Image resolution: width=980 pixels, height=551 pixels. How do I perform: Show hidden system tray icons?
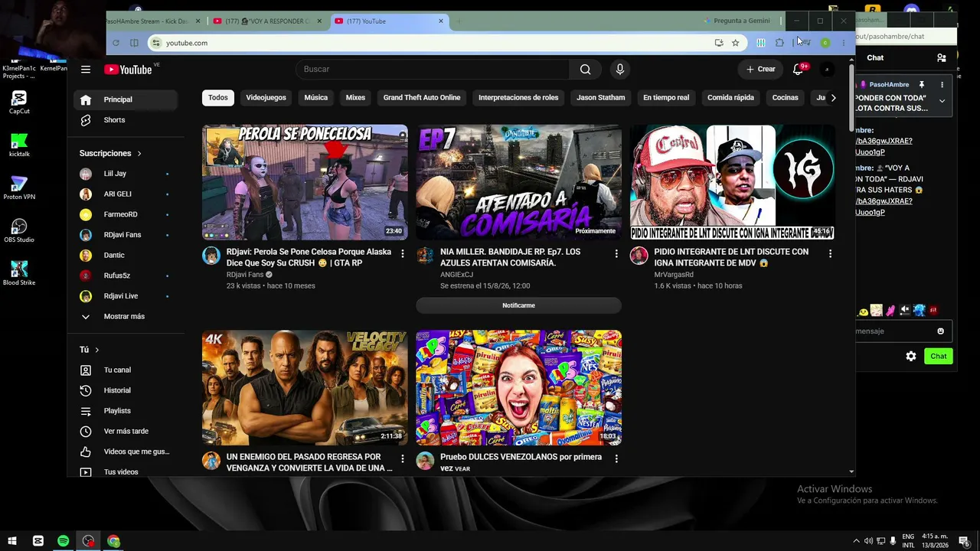[856, 541]
